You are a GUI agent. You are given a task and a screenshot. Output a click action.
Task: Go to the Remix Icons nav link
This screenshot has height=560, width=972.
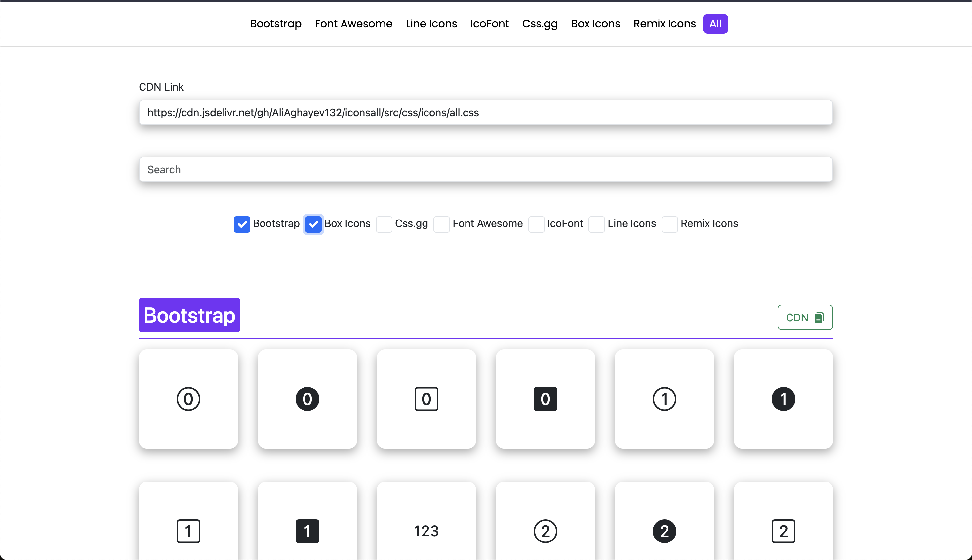pos(664,24)
